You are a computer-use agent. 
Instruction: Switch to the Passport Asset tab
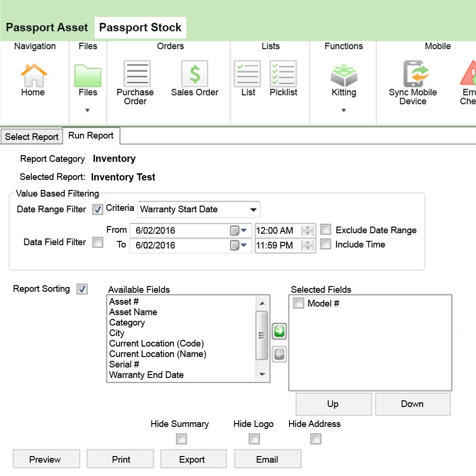click(x=47, y=28)
